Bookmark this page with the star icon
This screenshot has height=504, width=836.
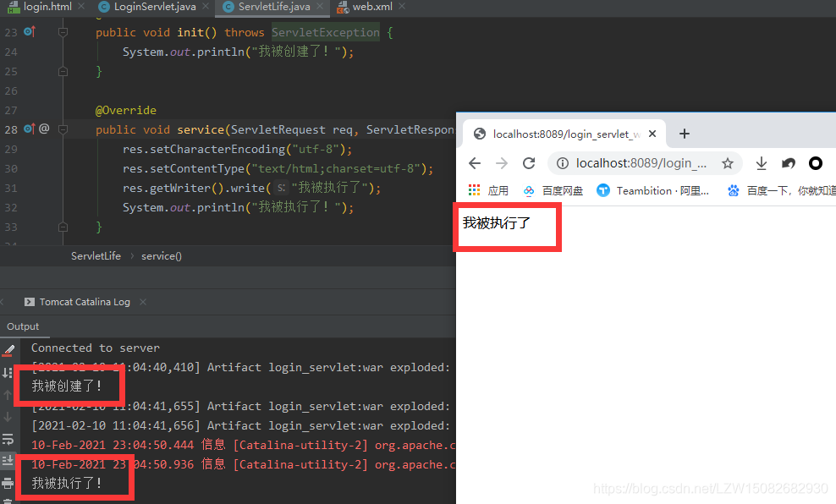pyautogui.click(x=727, y=163)
